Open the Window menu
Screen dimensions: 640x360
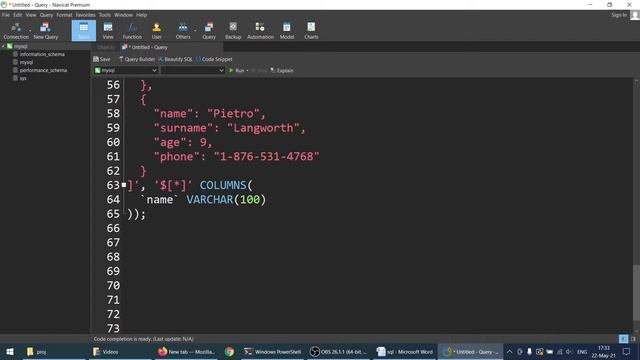click(123, 15)
